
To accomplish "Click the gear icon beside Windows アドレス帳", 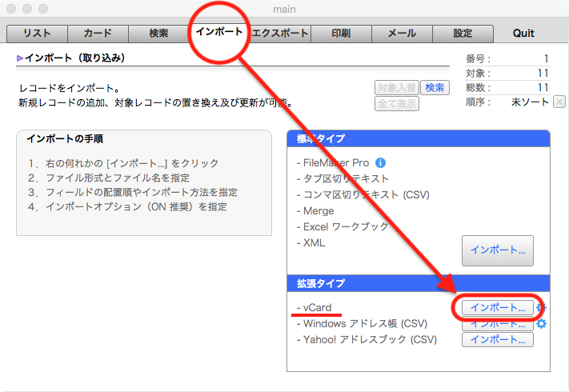I will point(542,324).
